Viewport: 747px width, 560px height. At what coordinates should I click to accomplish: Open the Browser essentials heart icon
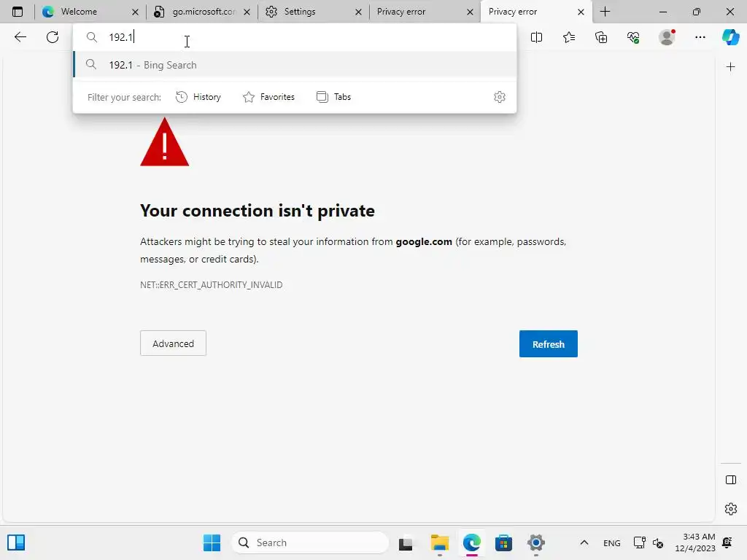pyautogui.click(x=633, y=37)
